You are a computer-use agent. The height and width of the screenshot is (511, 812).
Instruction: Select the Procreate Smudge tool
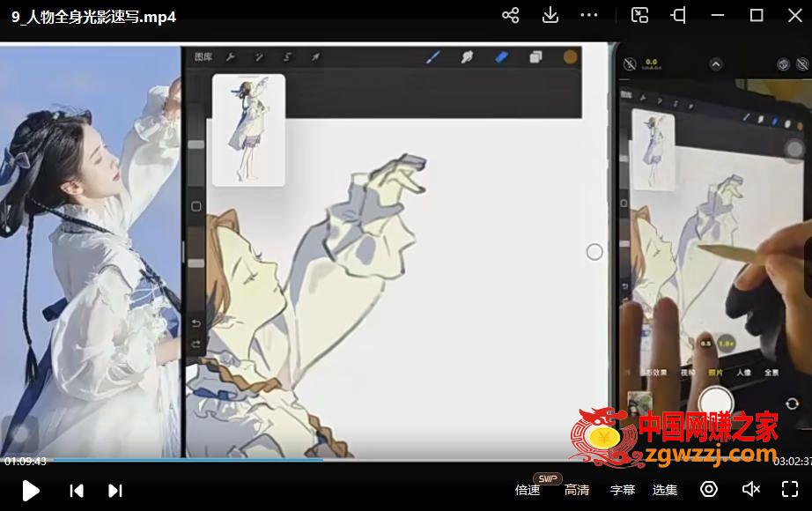(x=467, y=57)
